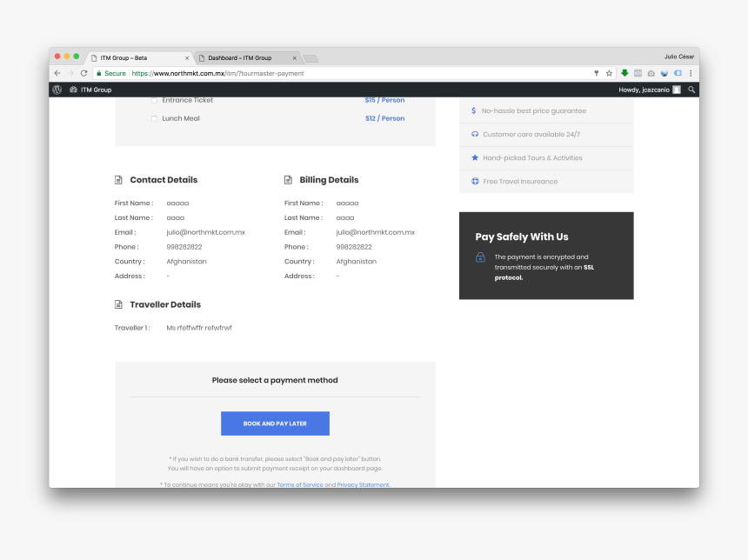
Task: Switch to the ITM Group – Beta tab
Action: 138,57
